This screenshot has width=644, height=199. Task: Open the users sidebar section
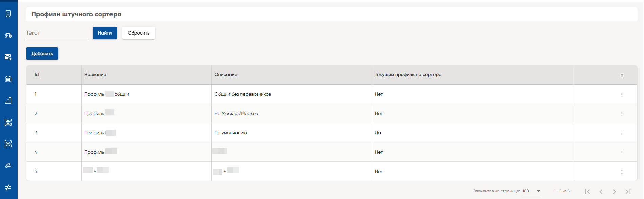pyautogui.click(x=8, y=165)
